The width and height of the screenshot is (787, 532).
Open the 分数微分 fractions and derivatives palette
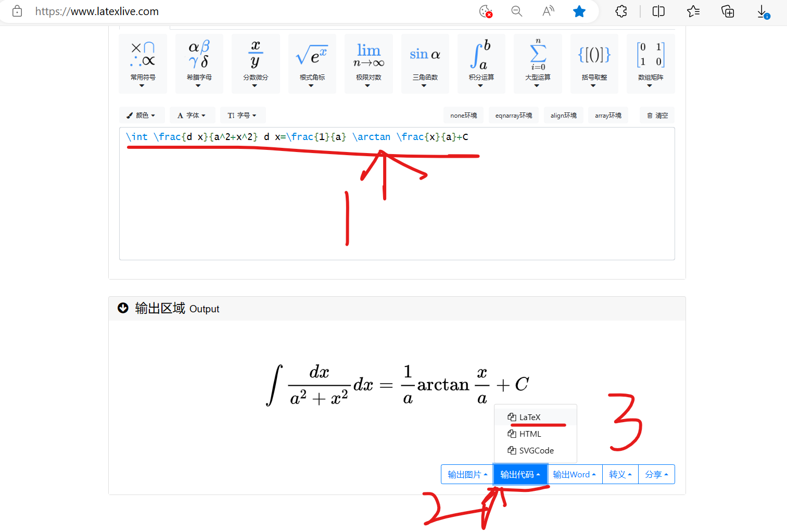pyautogui.click(x=255, y=64)
